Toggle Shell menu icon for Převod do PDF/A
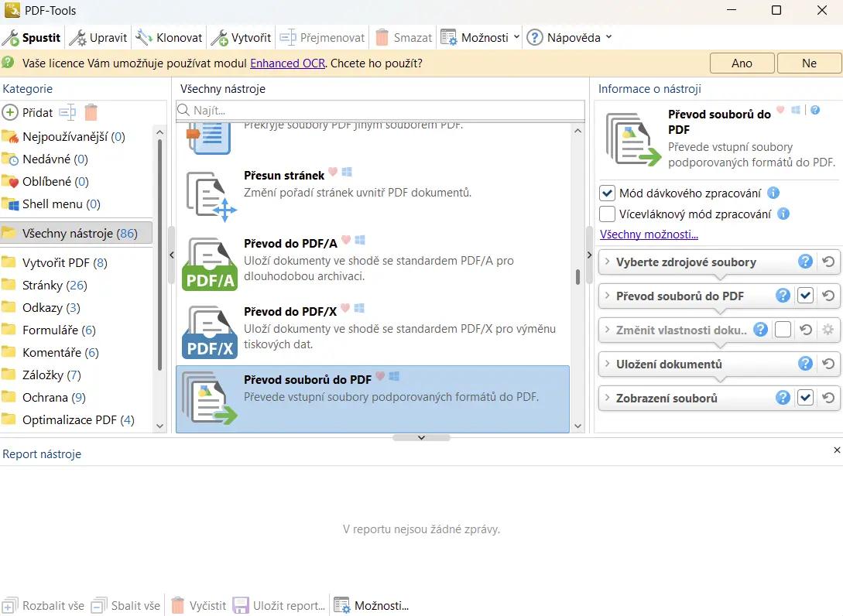The height and width of the screenshot is (616, 843). (x=360, y=240)
